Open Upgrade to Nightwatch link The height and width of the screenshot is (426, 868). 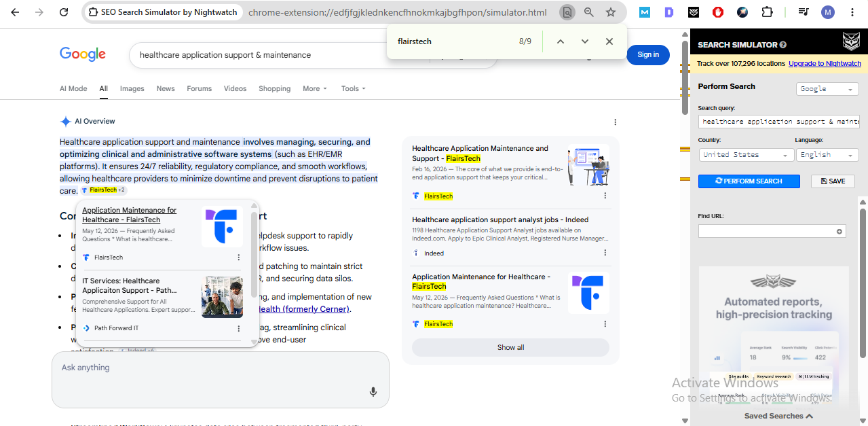coord(825,64)
